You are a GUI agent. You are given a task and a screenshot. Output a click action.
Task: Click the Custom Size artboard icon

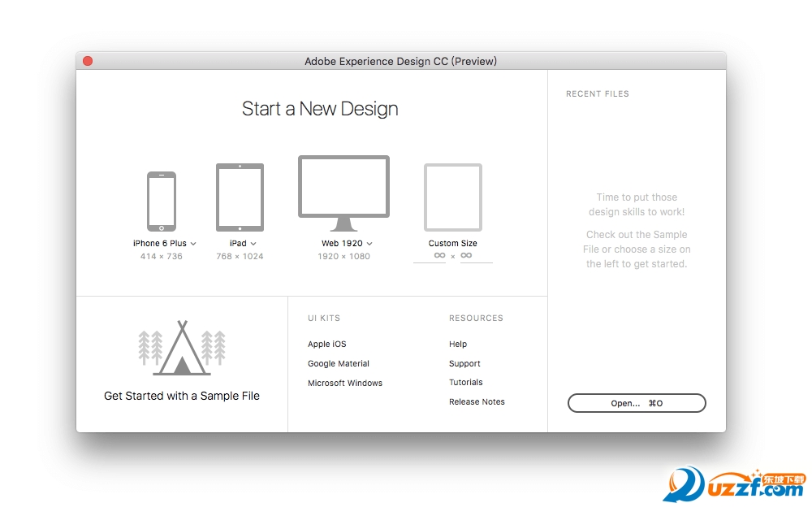(x=453, y=197)
